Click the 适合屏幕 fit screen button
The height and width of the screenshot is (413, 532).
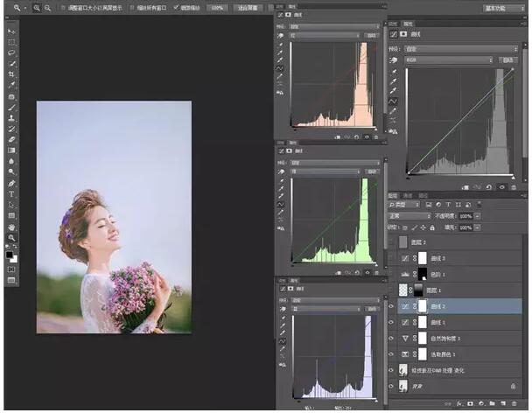247,7
